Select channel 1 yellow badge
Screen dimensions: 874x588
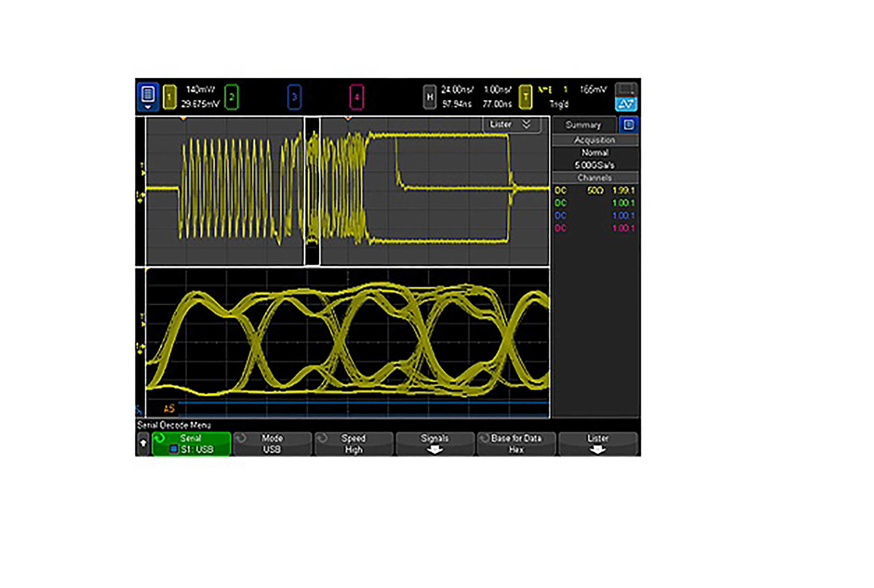[x=169, y=97]
